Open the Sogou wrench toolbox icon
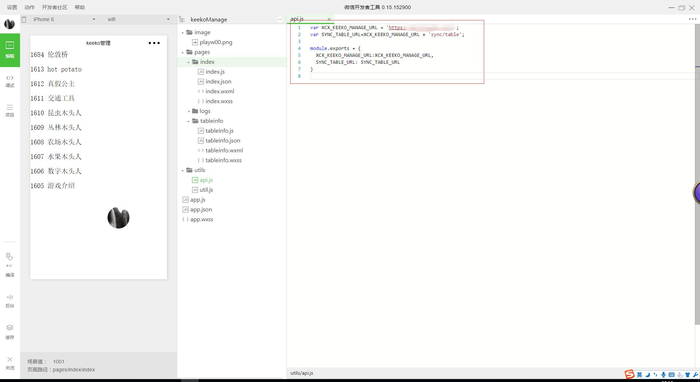The height and width of the screenshot is (382, 700). (696, 374)
